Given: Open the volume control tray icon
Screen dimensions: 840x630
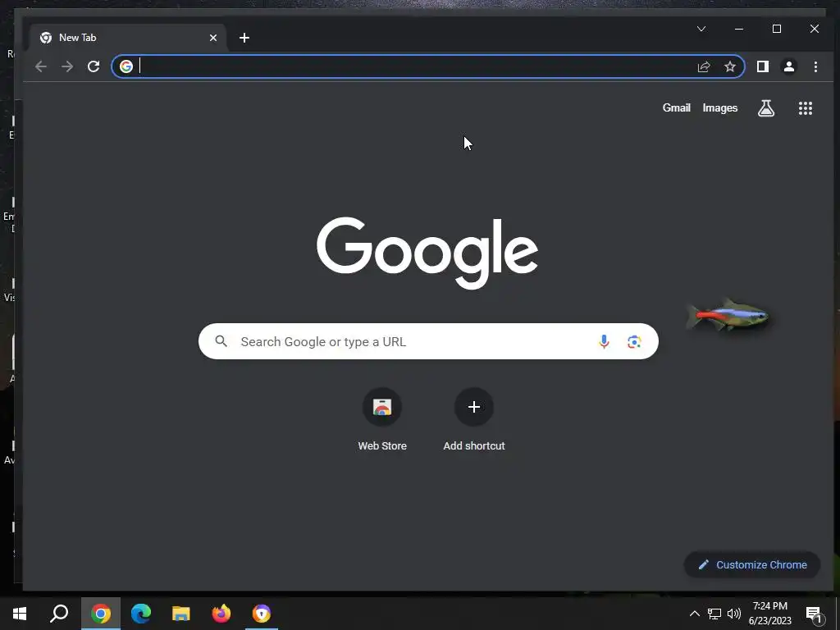Looking at the screenshot, I should click(734, 614).
